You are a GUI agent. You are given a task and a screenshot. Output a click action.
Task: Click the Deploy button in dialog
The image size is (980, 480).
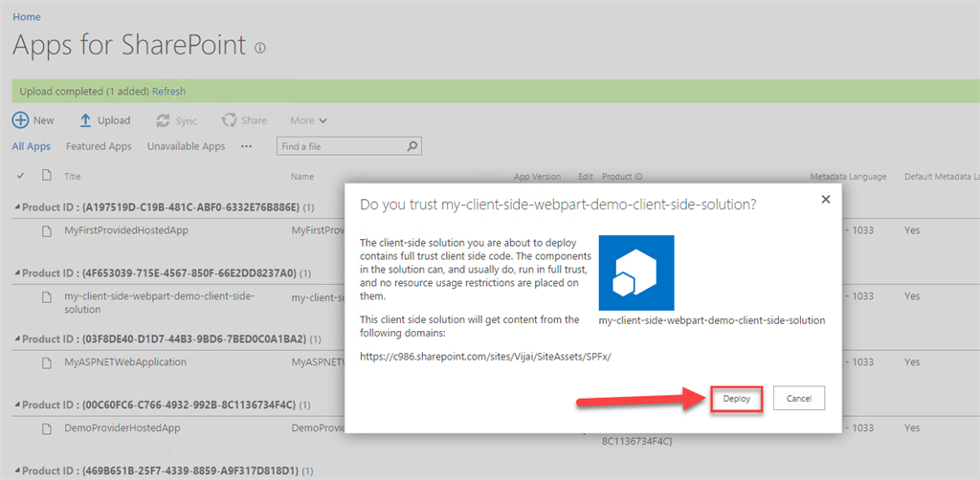[736, 398]
